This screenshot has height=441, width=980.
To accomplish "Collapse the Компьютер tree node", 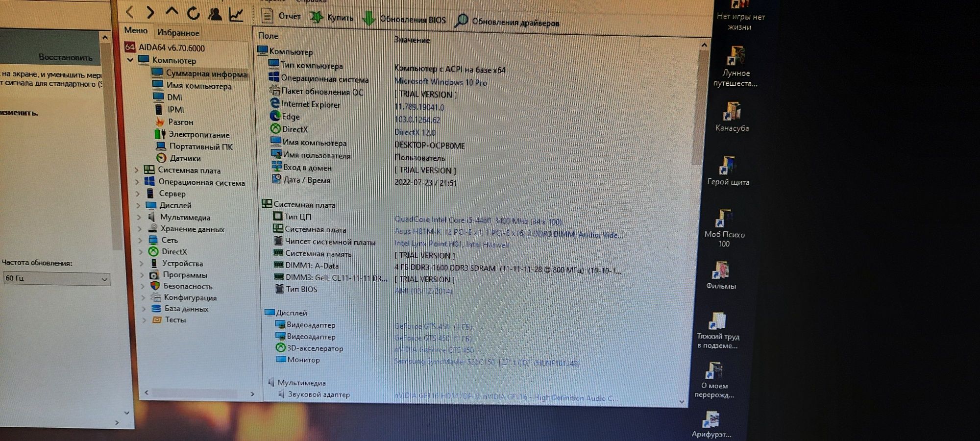I will pos(130,60).
